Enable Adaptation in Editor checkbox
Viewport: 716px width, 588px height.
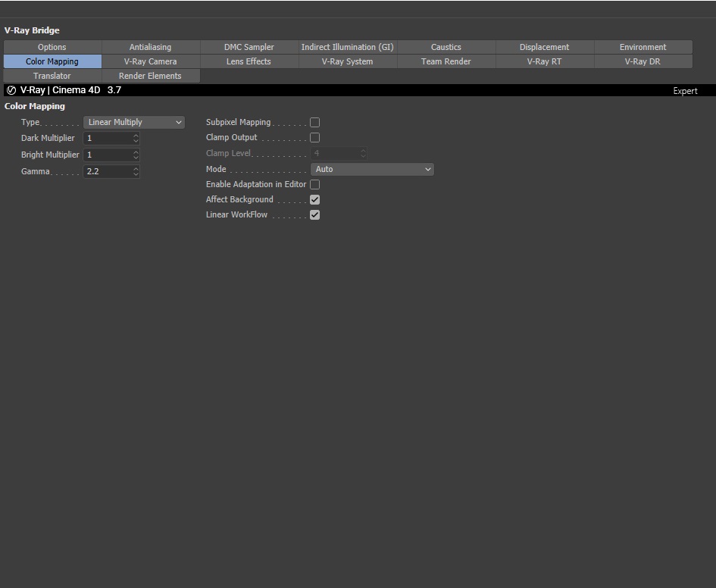coord(314,184)
